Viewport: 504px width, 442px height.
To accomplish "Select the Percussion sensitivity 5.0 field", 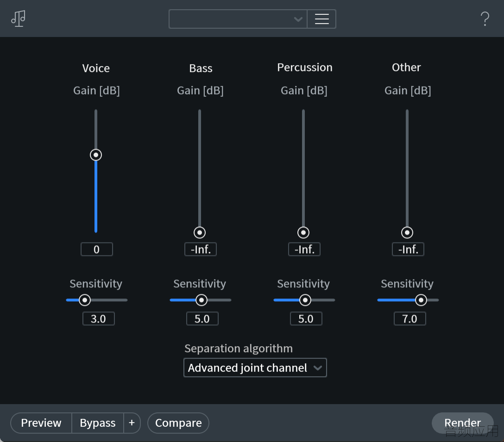I will pyautogui.click(x=306, y=318).
